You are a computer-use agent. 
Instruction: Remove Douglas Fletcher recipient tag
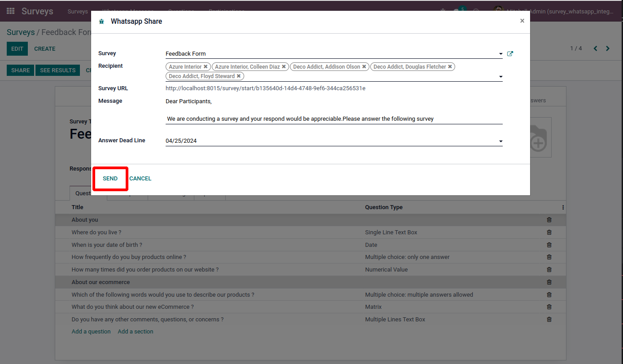450,67
